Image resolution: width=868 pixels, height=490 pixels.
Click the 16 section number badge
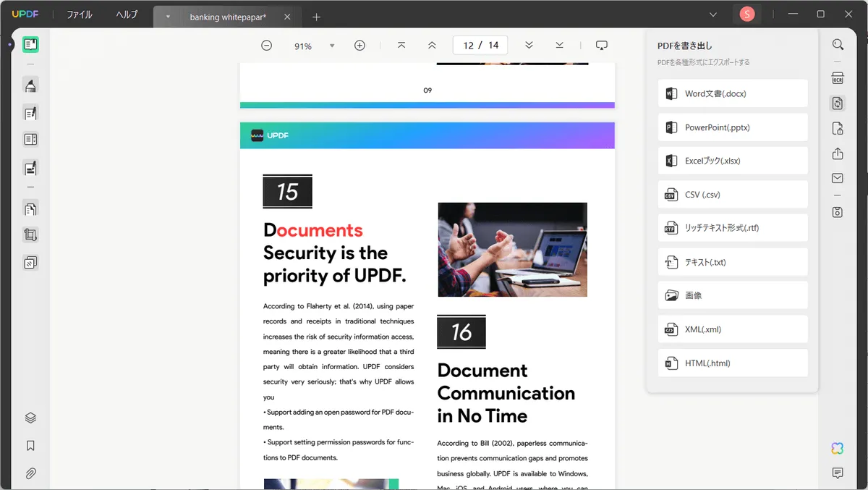point(461,332)
